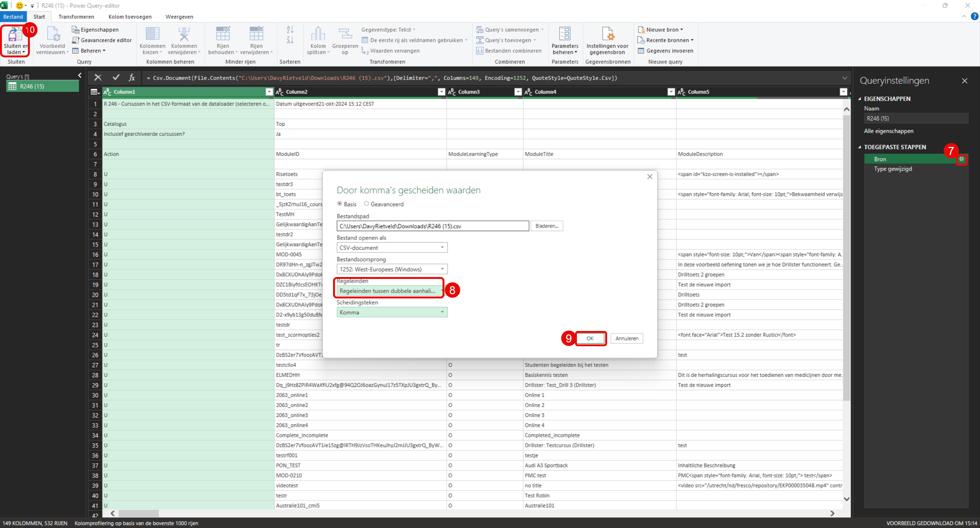Confirm formula with checkmark in formula bar
The width and height of the screenshot is (980, 528).
pyautogui.click(x=116, y=78)
